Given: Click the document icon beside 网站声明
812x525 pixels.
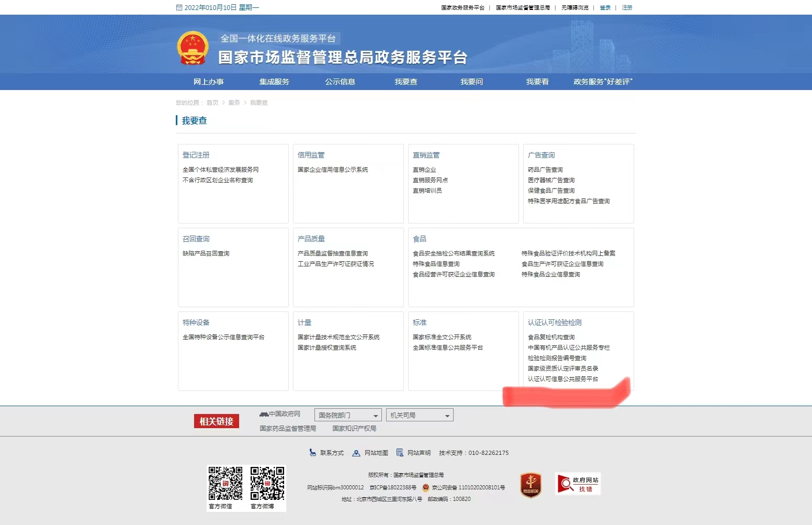Looking at the screenshot, I should click(400, 453).
